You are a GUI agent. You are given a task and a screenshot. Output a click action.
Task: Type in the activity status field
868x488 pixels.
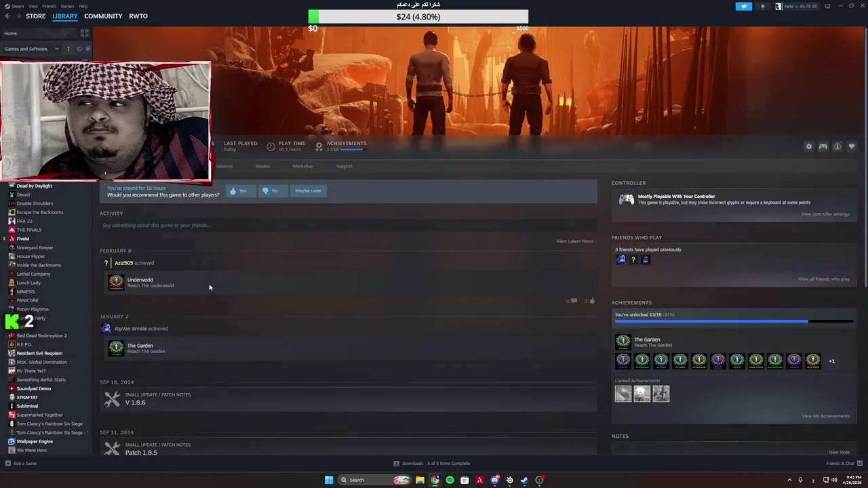(x=348, y=225)
